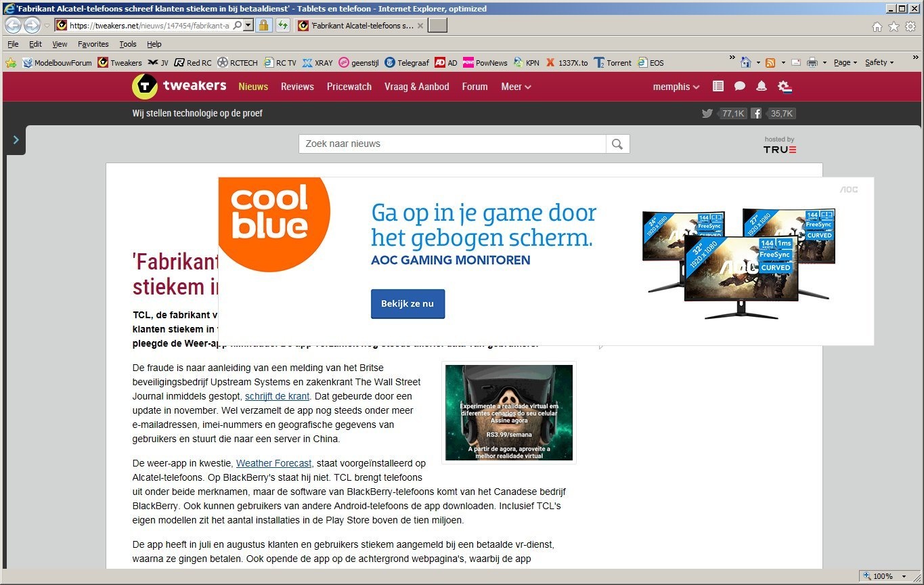Click the tracker list icon beside memphis
924x585 pixels.
pos(718,86)
